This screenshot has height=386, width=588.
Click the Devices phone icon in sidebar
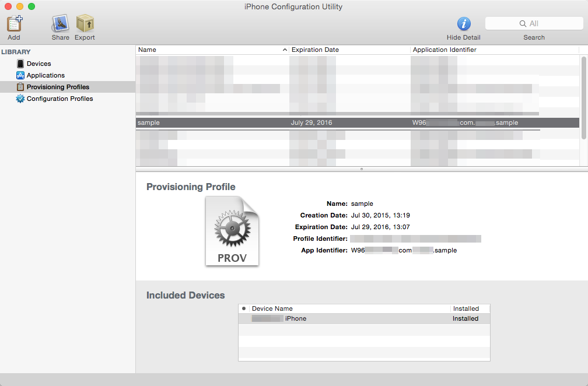[x=20, y=64]
